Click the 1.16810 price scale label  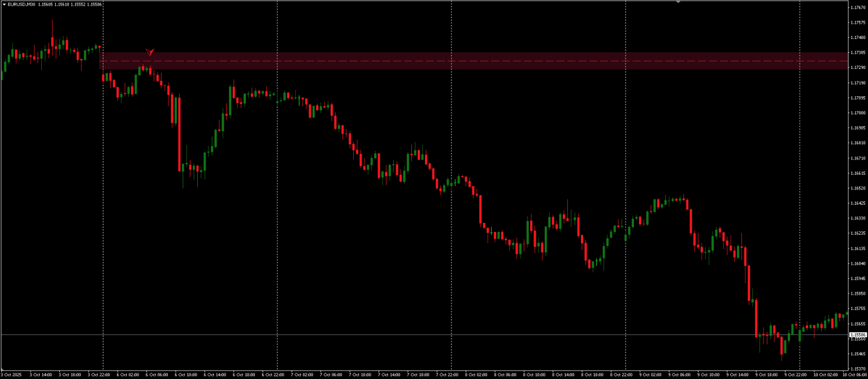click(x=857, y=143)
